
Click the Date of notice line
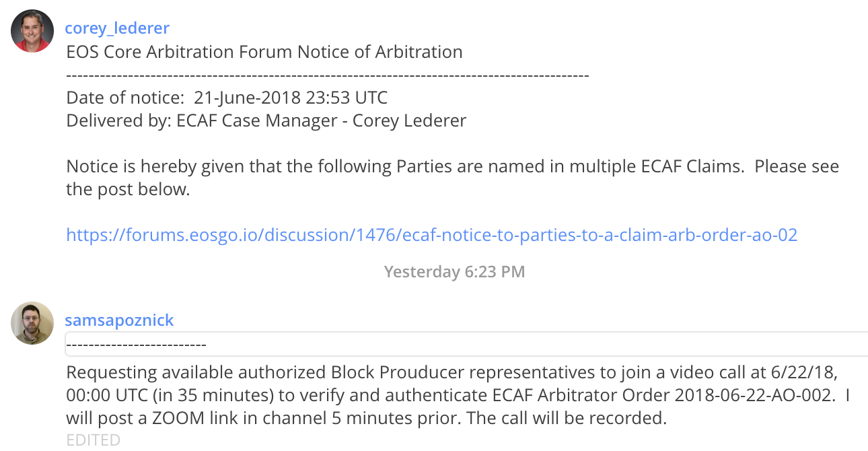(x=227, y=98)
